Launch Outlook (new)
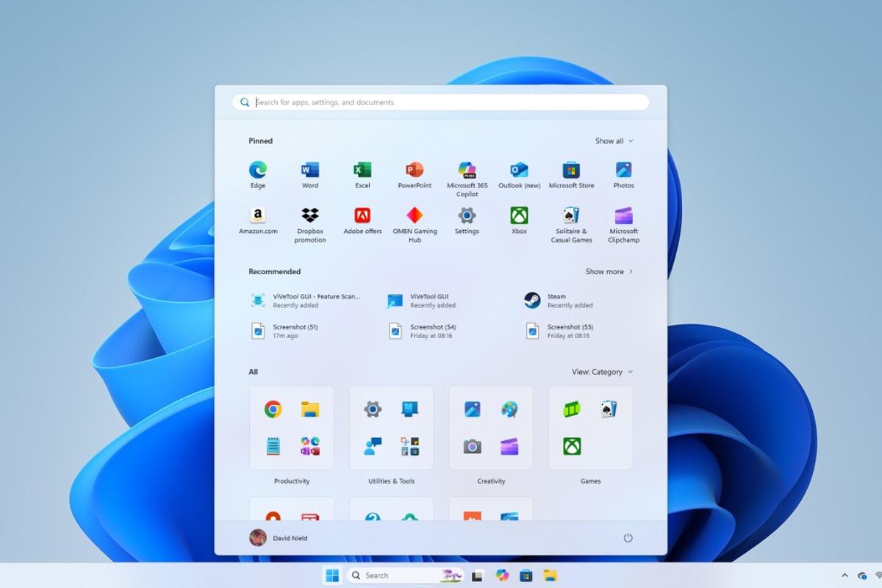 coord(519,169)
